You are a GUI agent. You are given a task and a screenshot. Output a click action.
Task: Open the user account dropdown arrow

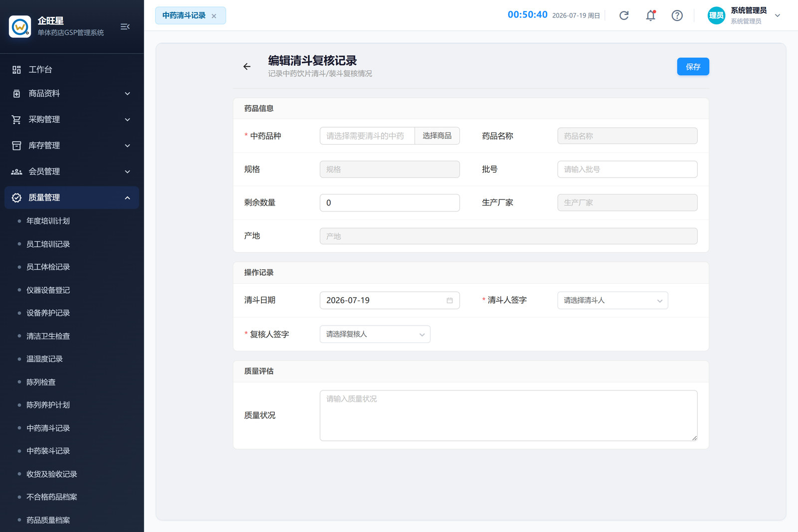click(x=777, y=15)
